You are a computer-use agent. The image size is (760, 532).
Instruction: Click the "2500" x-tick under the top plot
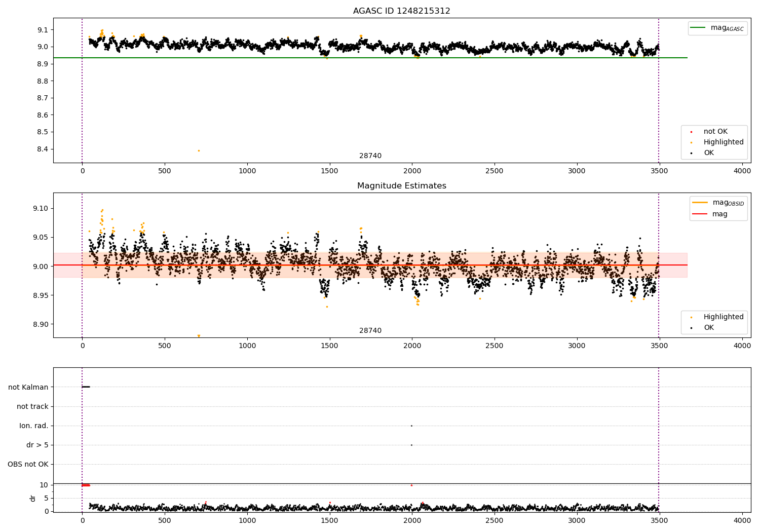[x=495, y=171]
